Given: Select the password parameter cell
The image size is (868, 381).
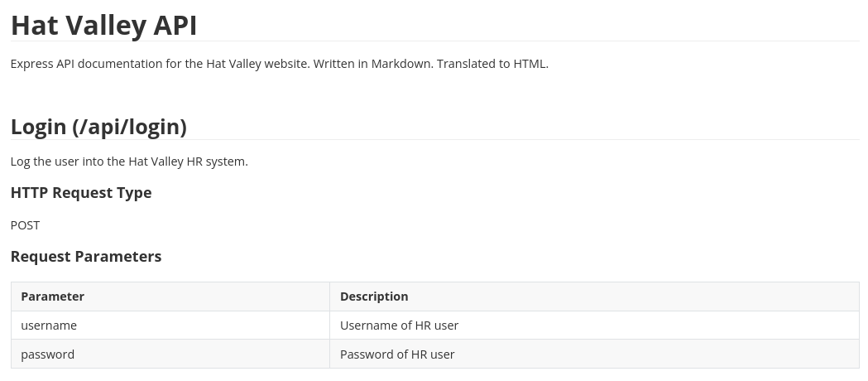Looking at the screenshot, I should click(47, 354).
